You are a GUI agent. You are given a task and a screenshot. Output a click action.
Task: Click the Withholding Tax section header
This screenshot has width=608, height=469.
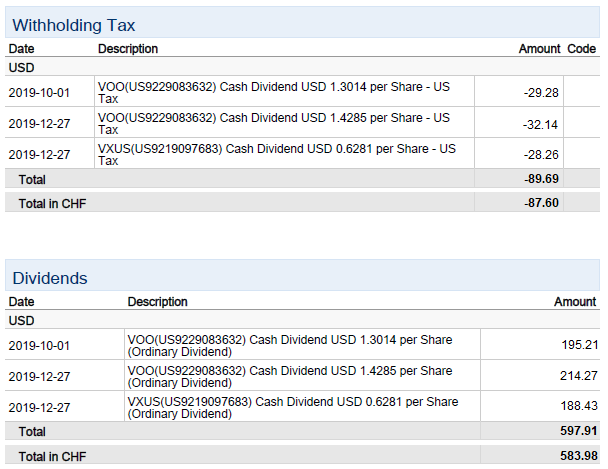pos(302,22)
